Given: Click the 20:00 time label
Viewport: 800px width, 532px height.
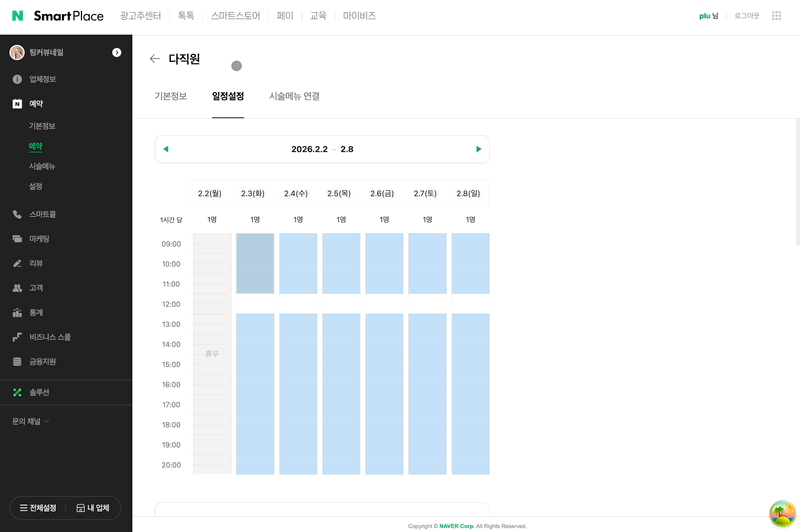Looking at the screenshot, I should click(171, 465).
